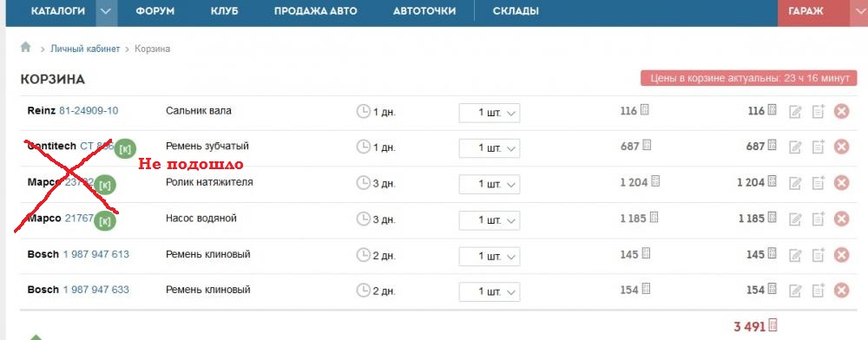This screenshot has width=868, height=340.
Task: Click the green K badge on the Contitech row
Action: 125,148
